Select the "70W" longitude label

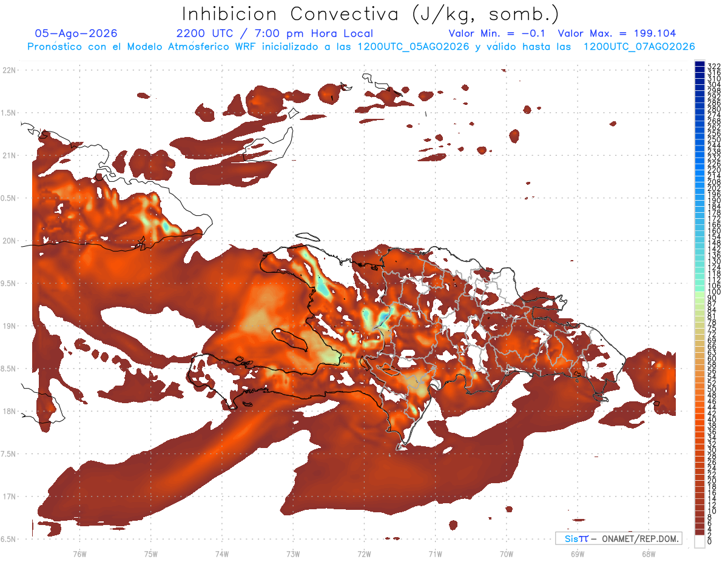(507, 554)
